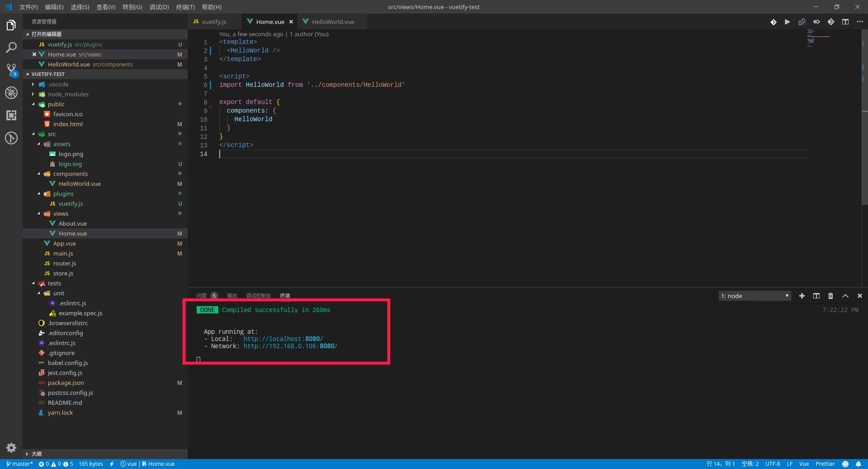This screenshot has width=868, height=469.
Task: Click the notifications bell in status bar
Action: click(858, 464)
